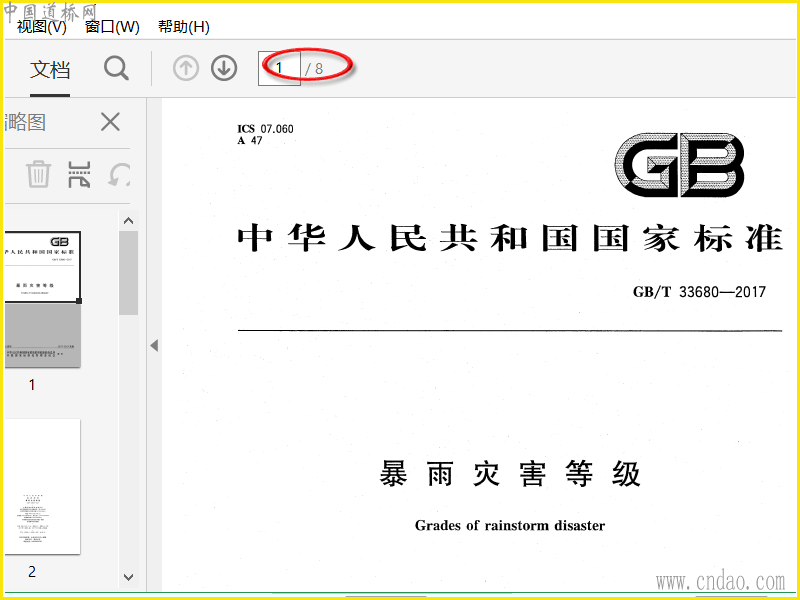Click the '暴雨灾害等级' title text

point(510,473)
